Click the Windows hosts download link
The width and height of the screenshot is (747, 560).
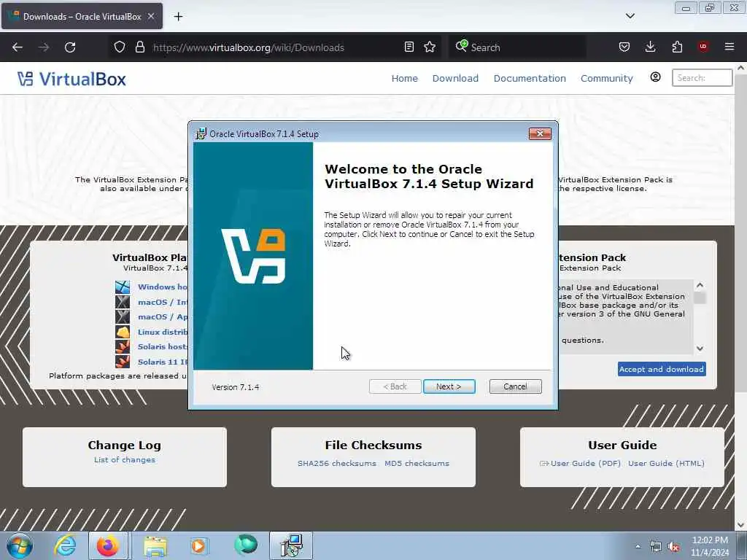coord(163,287)
